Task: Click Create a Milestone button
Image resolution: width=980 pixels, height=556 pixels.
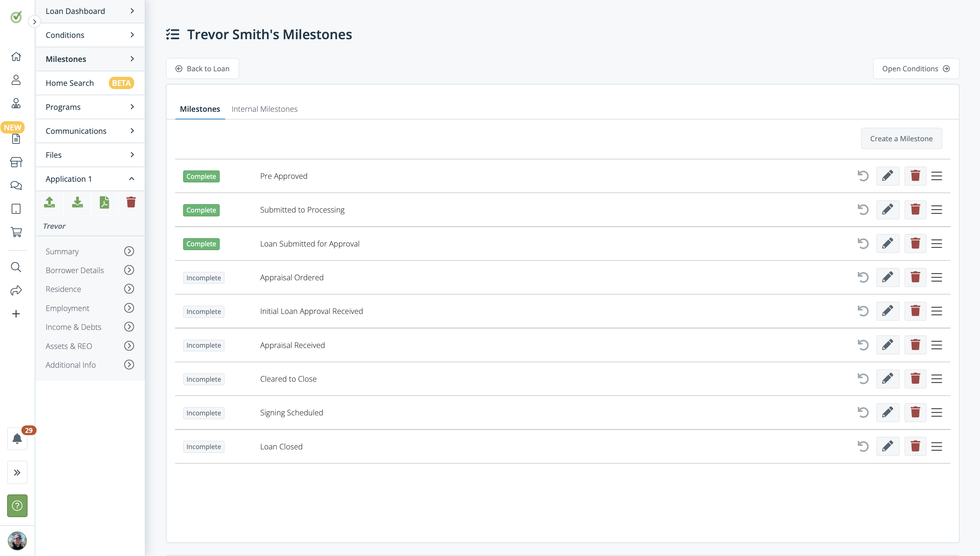Action: point(901,139)
